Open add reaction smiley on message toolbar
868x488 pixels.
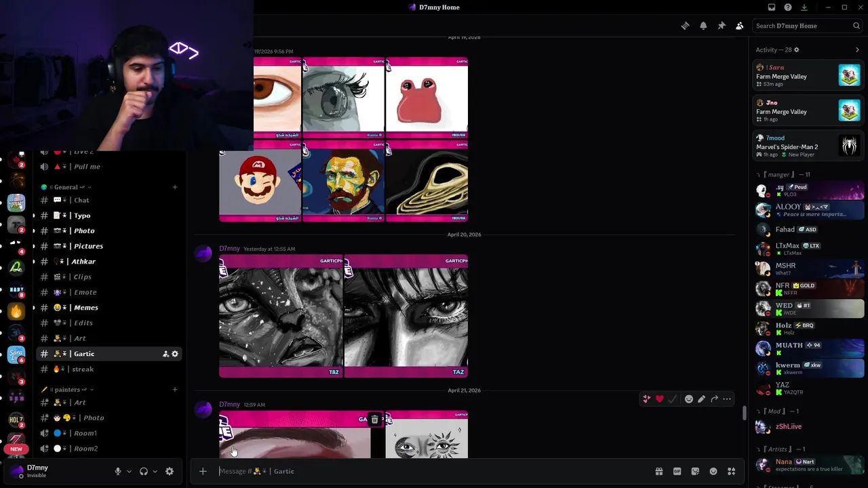(x=689, y=399)
